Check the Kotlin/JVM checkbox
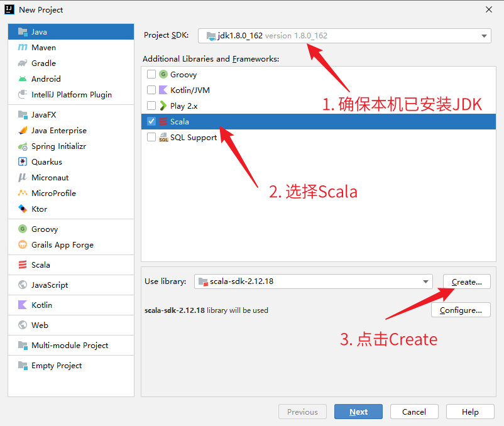Viewport: 504px width, 426px height. [x=151, y=90]
